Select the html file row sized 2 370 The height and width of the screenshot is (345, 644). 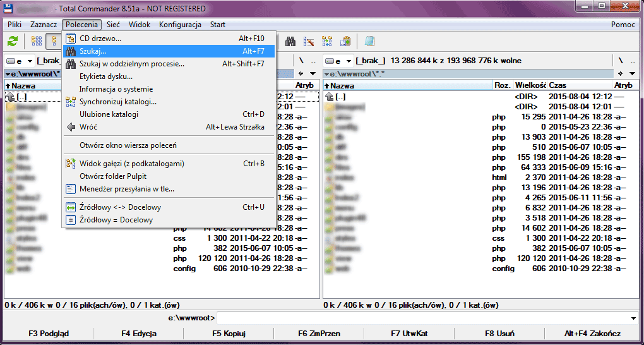point(481,178)
